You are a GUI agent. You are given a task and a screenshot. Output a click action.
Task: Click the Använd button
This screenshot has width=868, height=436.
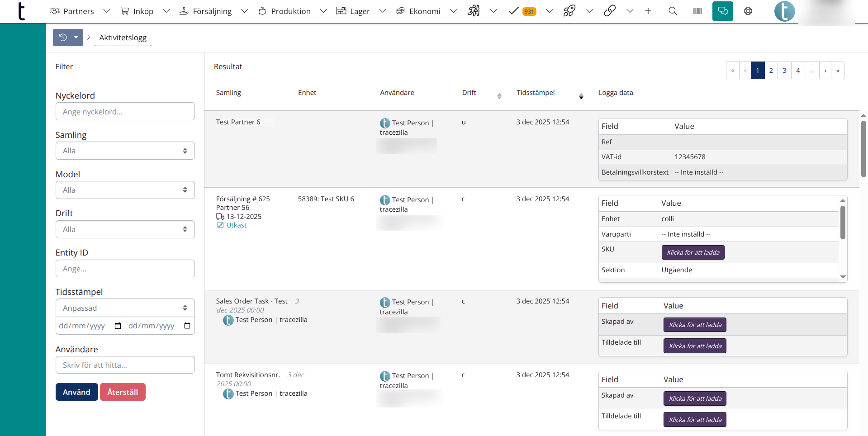(x=76, y=392)
